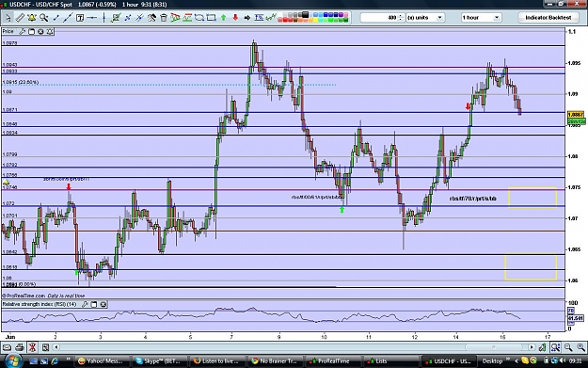Click the printer icon
Image resolution: width=588 pixels, height=368 pixels.
click(x=20, y=347)
